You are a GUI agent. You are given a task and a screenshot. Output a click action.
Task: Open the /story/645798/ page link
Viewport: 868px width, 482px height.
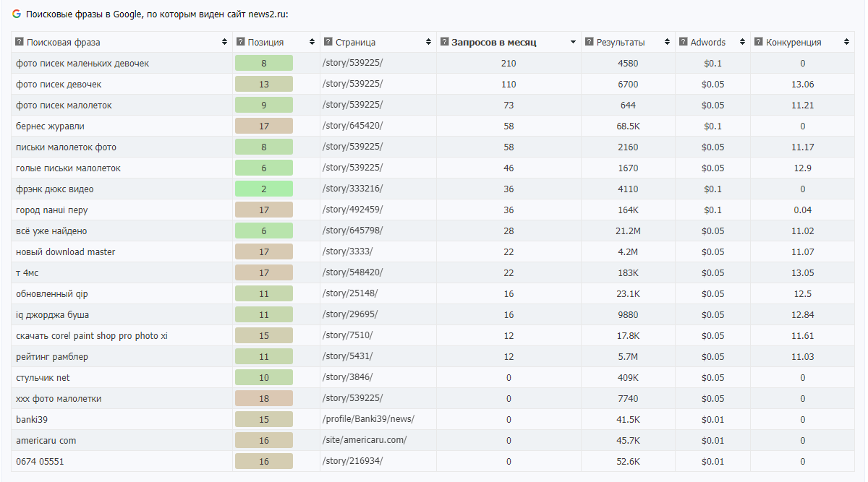tap(352, 231)
